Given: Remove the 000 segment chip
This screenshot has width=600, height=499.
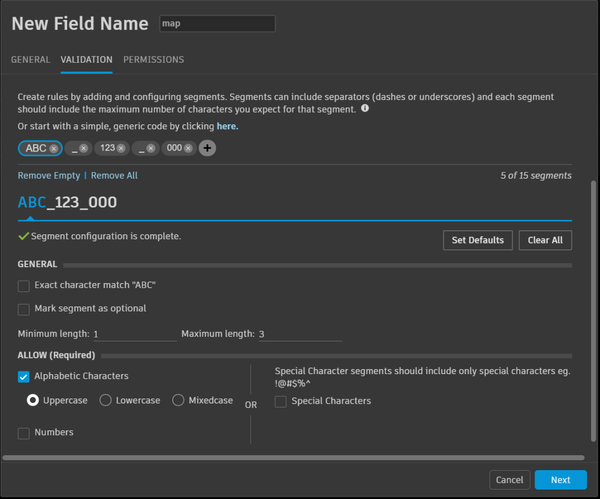Looking at the screenshot, I should point(188,148).
